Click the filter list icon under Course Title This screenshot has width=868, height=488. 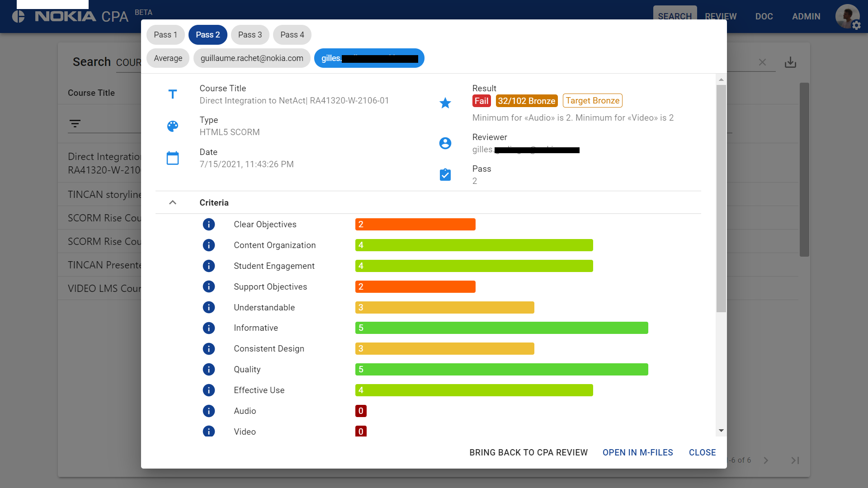75,123
